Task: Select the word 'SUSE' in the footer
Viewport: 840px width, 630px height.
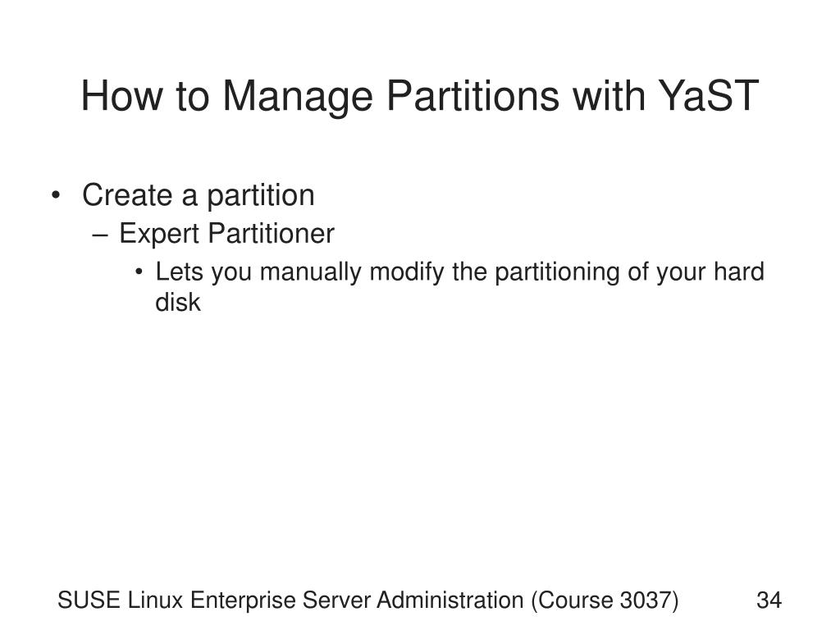Action: tap(89, 600)
